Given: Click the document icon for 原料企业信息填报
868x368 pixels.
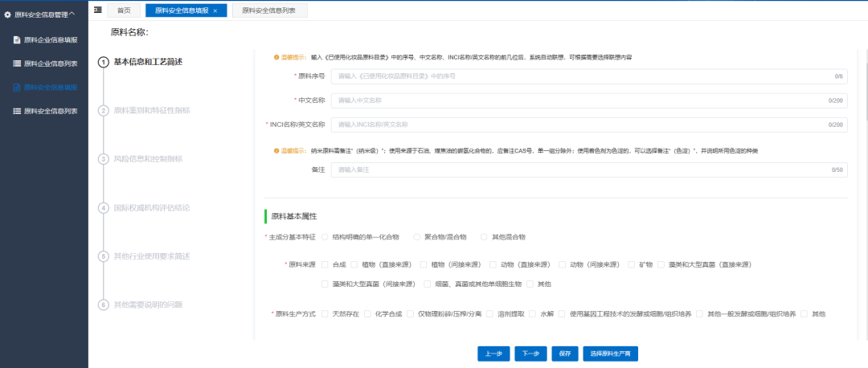Looking at the screenshot, I should pyautogui.click(x=17, y=39).
